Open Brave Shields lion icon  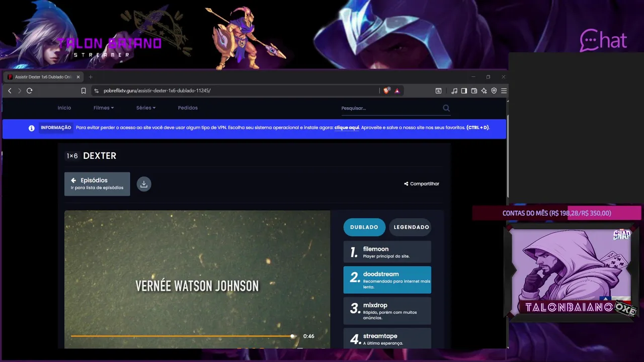pyautogui.click(x=386, y=90)
